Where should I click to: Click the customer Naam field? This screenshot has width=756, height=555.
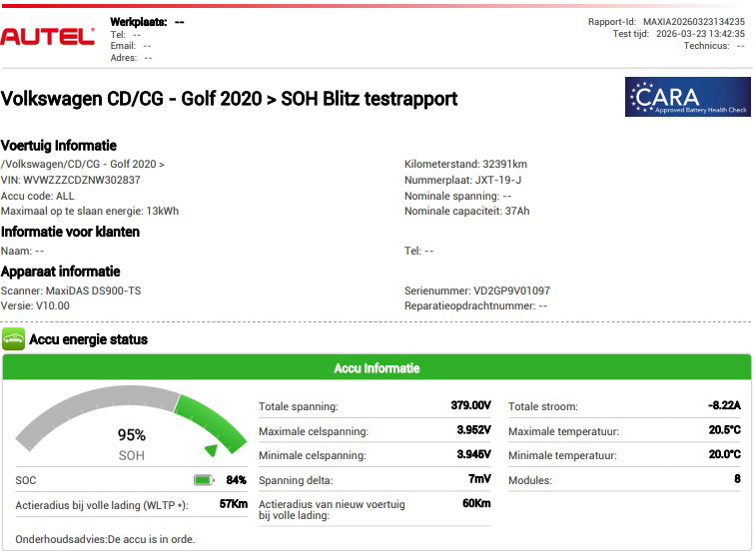pyautogui.click(x=23, y=251)
